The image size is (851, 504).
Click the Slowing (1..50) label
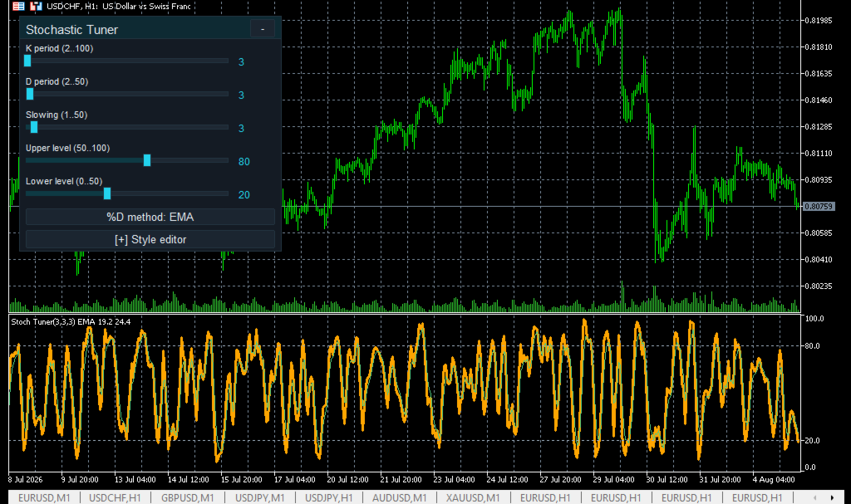(x=57, y=115)
